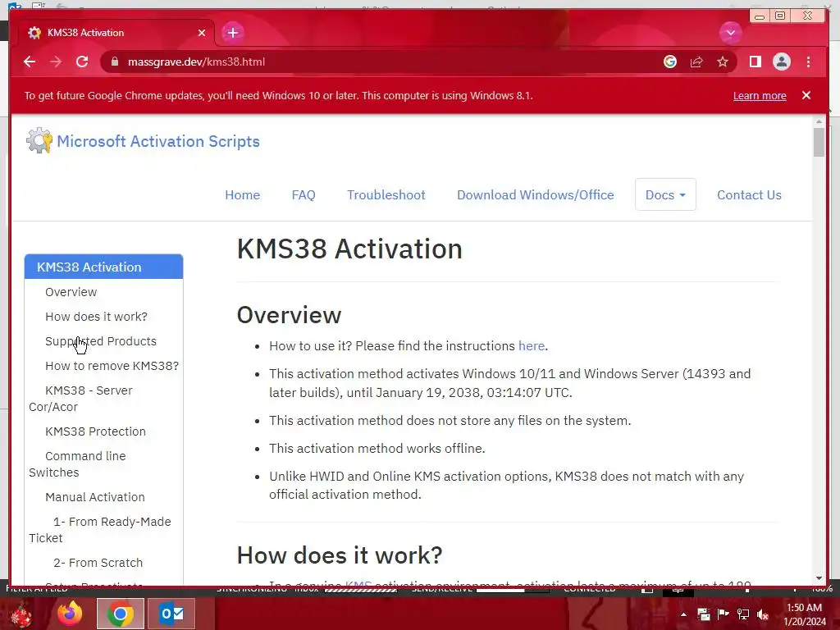Image resolution: width=840 pixels, height=630 pixels.
Task: Go back to the previous page
Action: (x=30, y=62)
